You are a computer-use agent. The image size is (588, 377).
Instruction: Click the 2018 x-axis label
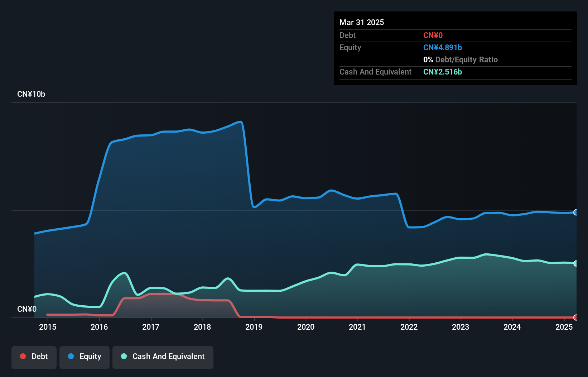pos(202,327)
